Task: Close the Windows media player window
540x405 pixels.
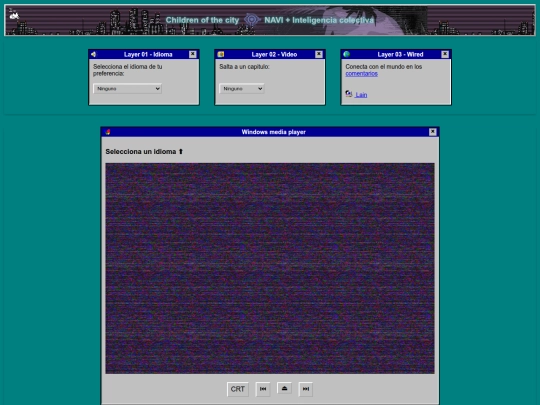Action: pyautogui.click(x=433, y=132)
